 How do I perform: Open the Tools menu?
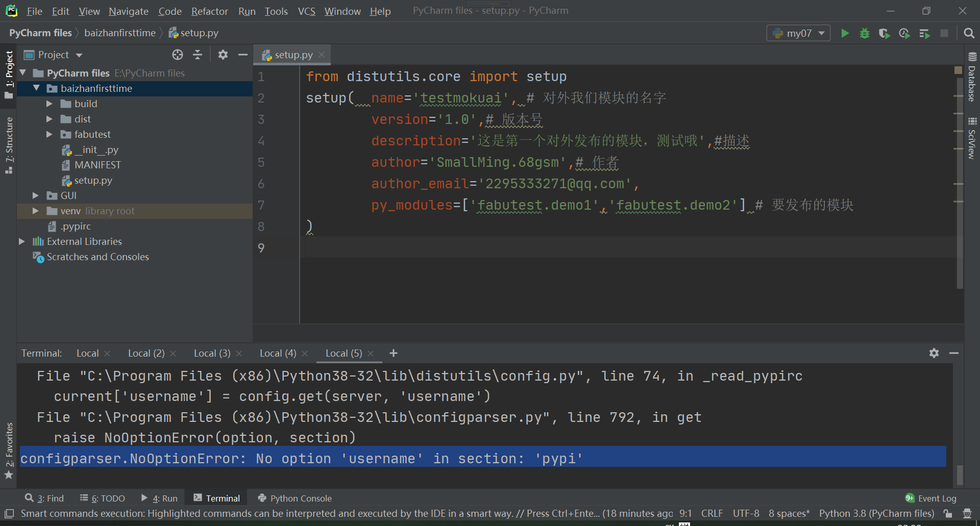(276, 11)
